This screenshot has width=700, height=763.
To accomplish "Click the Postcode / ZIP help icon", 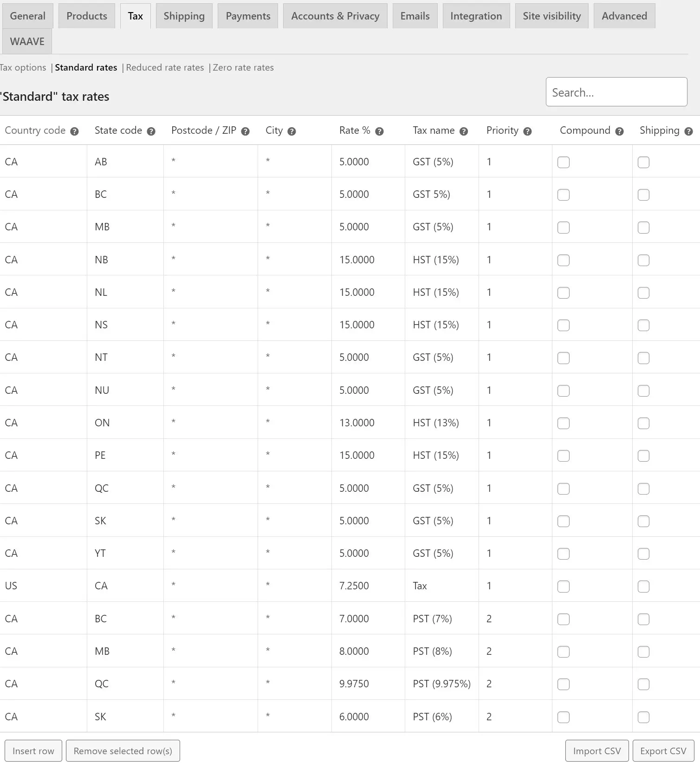I will 246,131.
